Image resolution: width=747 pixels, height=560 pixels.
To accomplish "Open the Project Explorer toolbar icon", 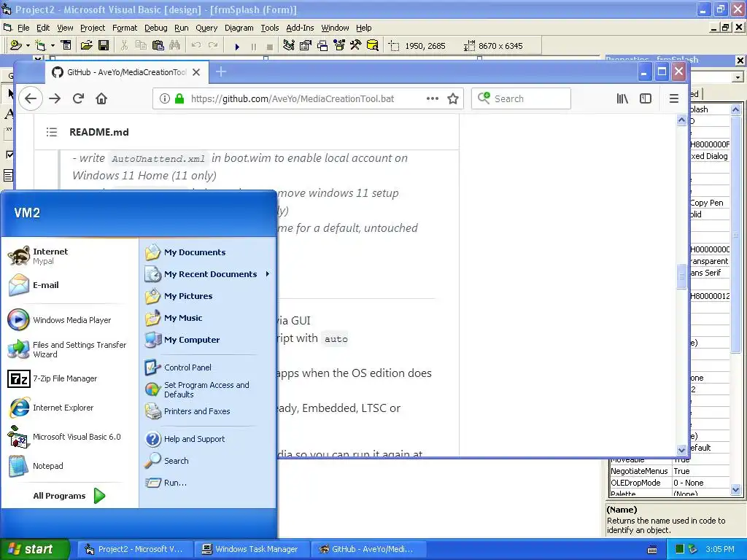I will point(288,45).
